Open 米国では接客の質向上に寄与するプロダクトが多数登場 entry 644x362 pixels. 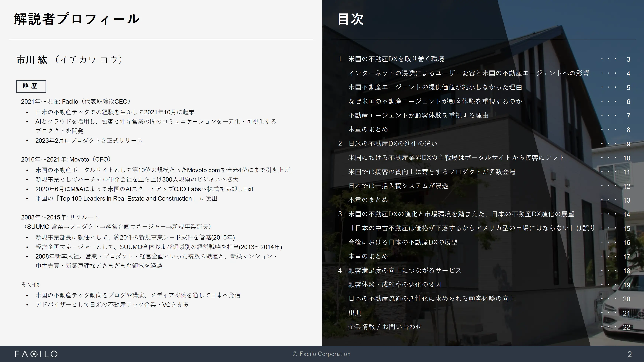click(432, 172)
